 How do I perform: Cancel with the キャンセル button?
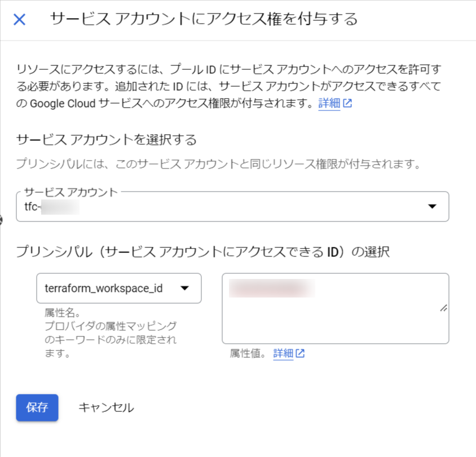(x=105, y=408)
